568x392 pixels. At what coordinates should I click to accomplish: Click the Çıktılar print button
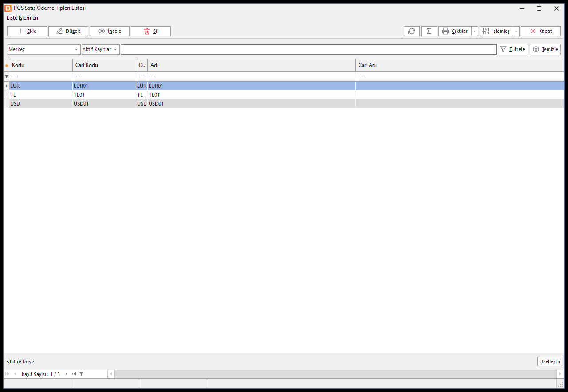(455, 31)
